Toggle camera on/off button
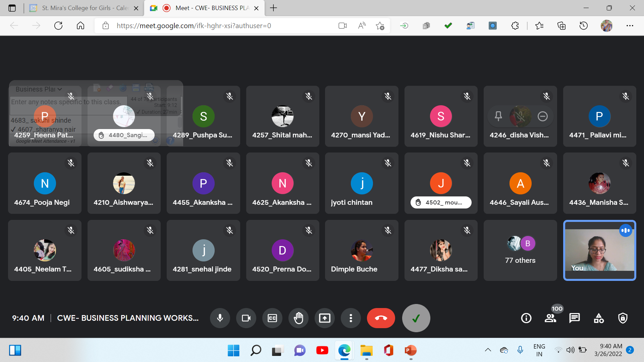The image size is (644, 362). (x=246, y=318)
